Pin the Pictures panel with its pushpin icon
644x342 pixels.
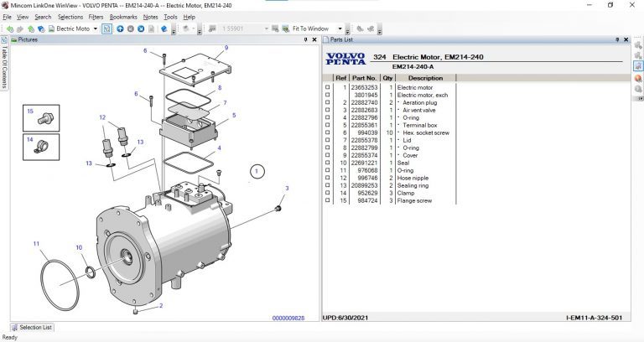[305, 40]
